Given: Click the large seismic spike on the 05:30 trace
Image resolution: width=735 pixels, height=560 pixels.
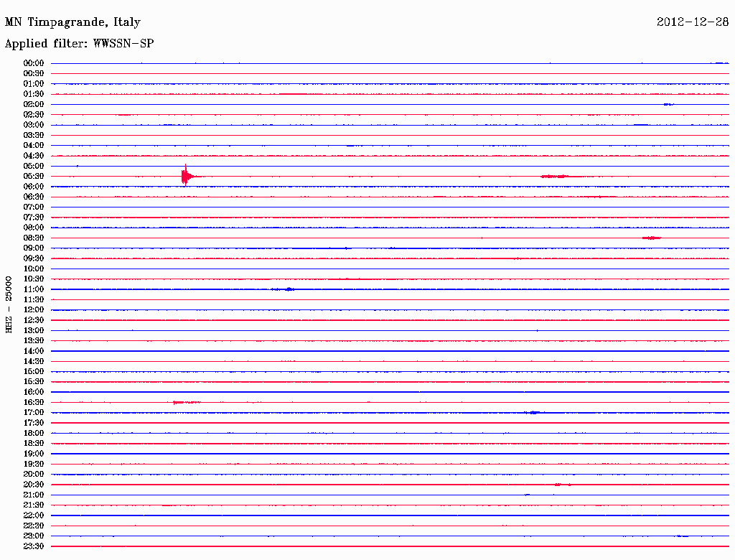Looking at the screenshot, I should [186, 176].
